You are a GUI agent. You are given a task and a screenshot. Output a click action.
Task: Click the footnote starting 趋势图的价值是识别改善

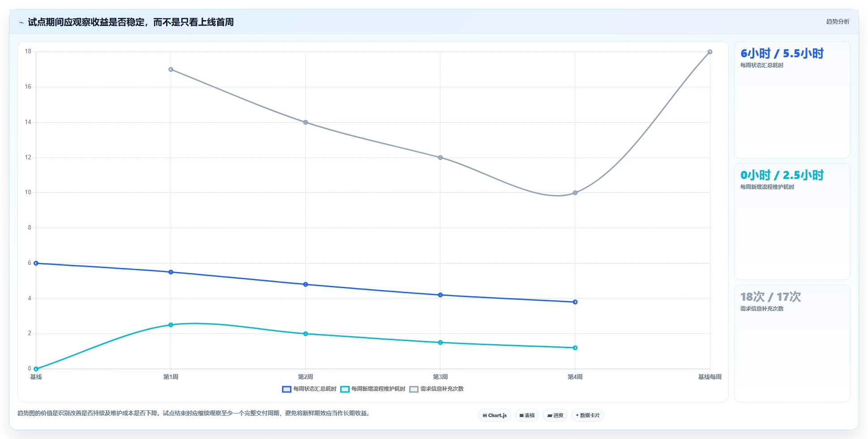click(x=194, y=413)
